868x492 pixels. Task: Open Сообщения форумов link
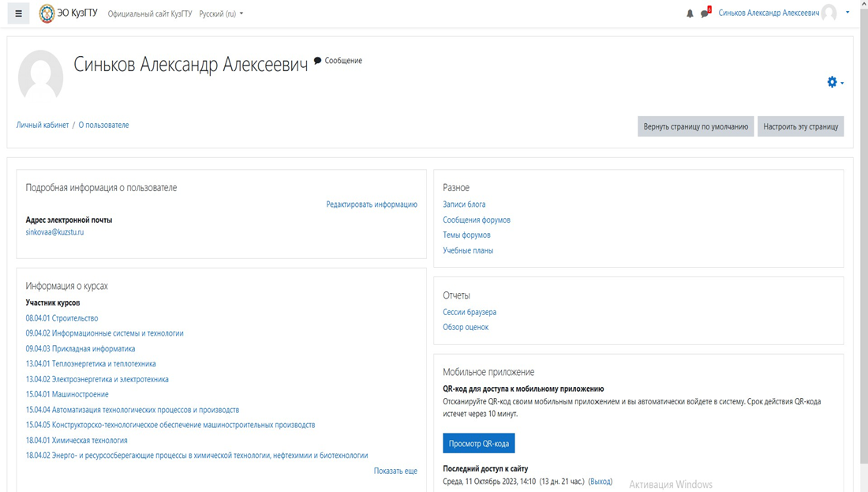(x=477, y=220)
